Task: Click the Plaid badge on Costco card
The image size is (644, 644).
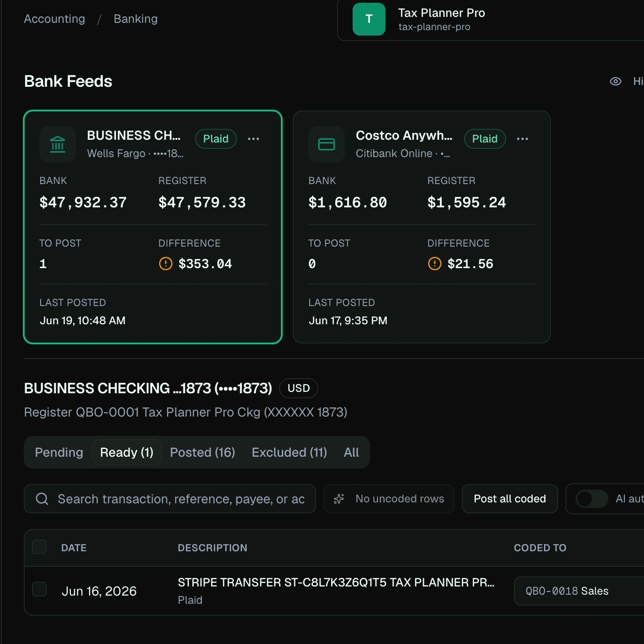Action: pyautogui.click(x=485, y=139)
